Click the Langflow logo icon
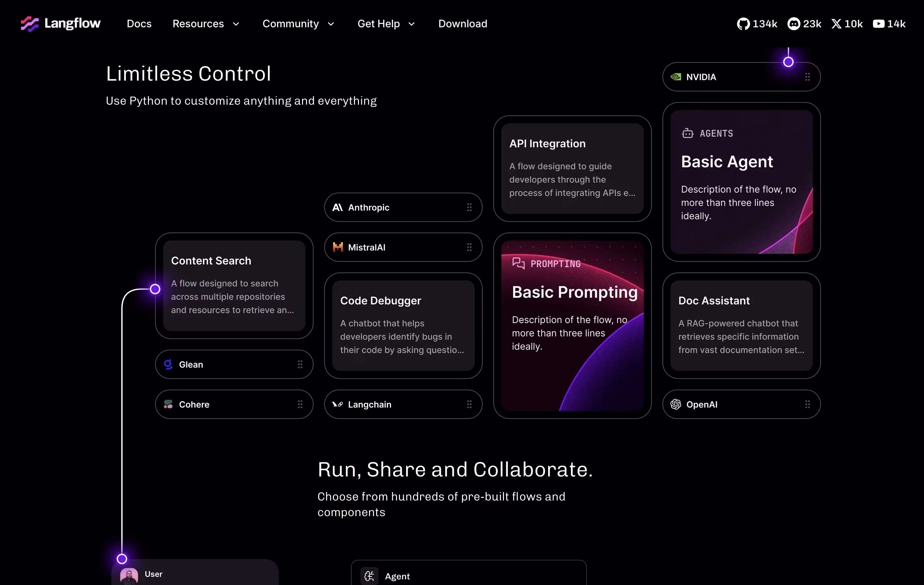 [30, 24]
